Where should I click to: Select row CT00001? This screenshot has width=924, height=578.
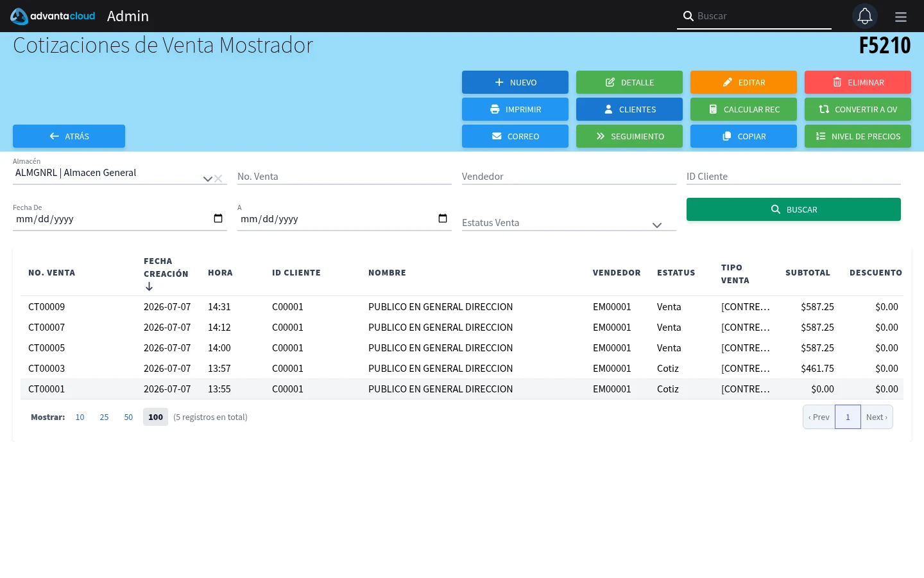(x=462, y=389)
